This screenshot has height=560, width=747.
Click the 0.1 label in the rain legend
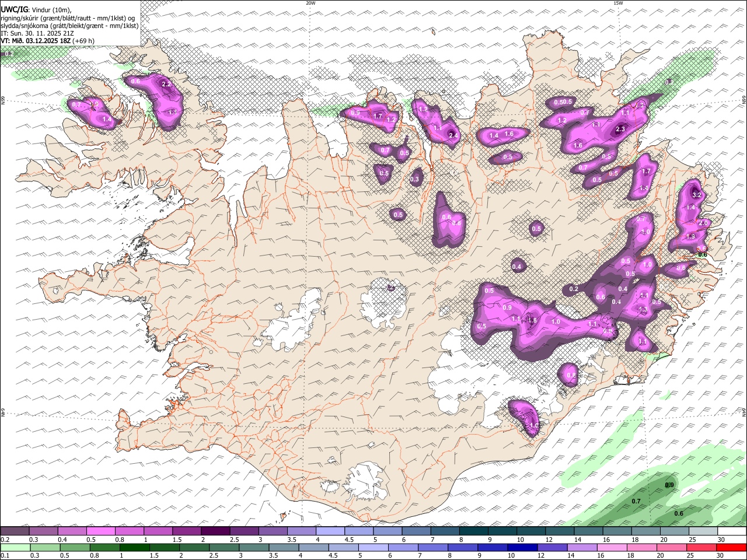click(5, 556)
